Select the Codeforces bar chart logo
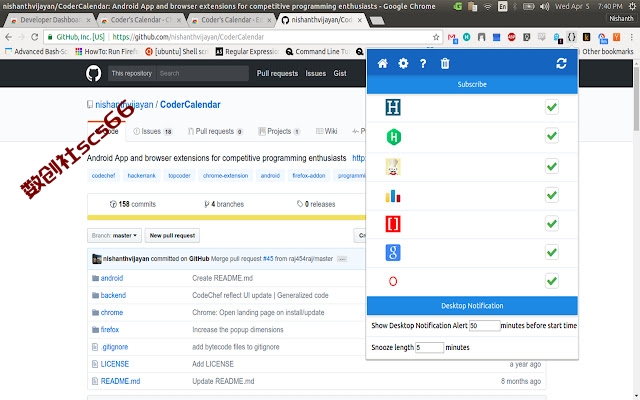640x400 pixels. [x=393, y=196]
